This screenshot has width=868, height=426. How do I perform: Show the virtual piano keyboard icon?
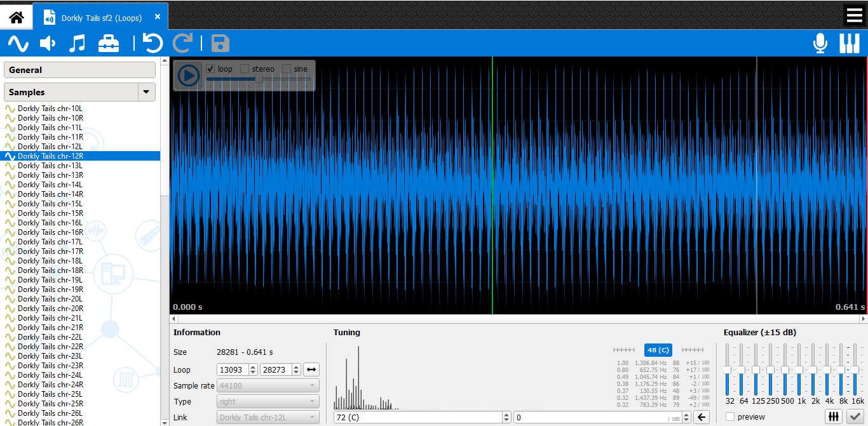coord(850,44)
